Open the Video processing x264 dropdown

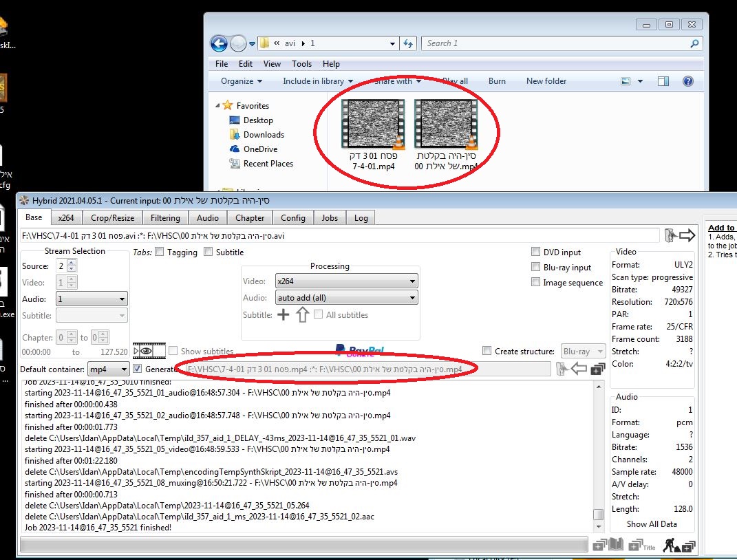[x=347, y=281]
